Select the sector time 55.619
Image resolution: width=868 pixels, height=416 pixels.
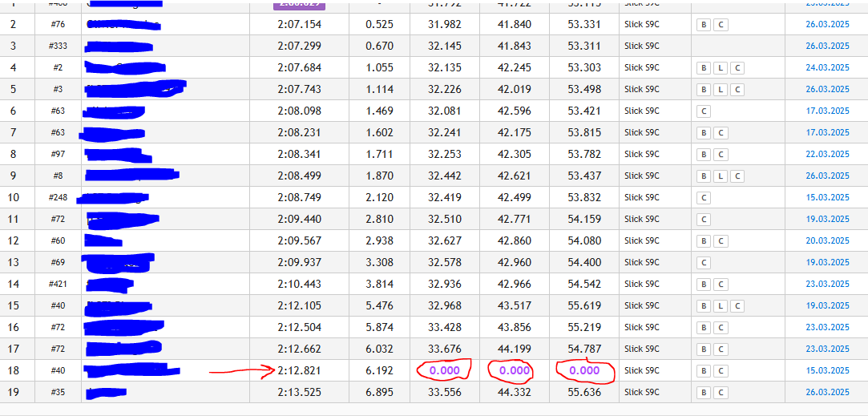pos(584,305)
